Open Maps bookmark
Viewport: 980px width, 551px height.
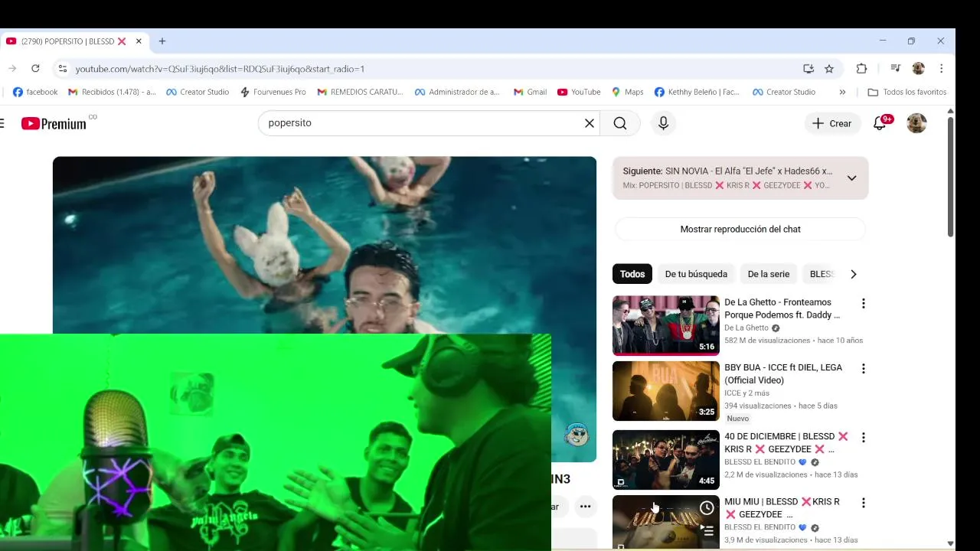(627, 92)
